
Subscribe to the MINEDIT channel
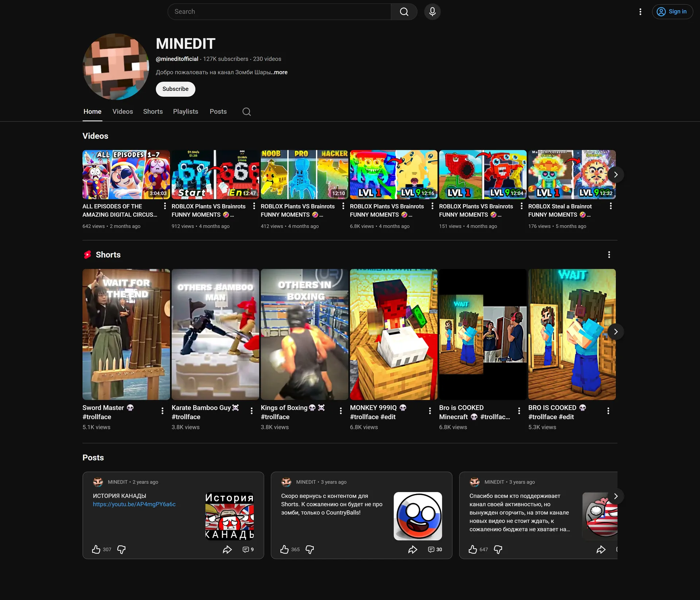click(175, 89)
